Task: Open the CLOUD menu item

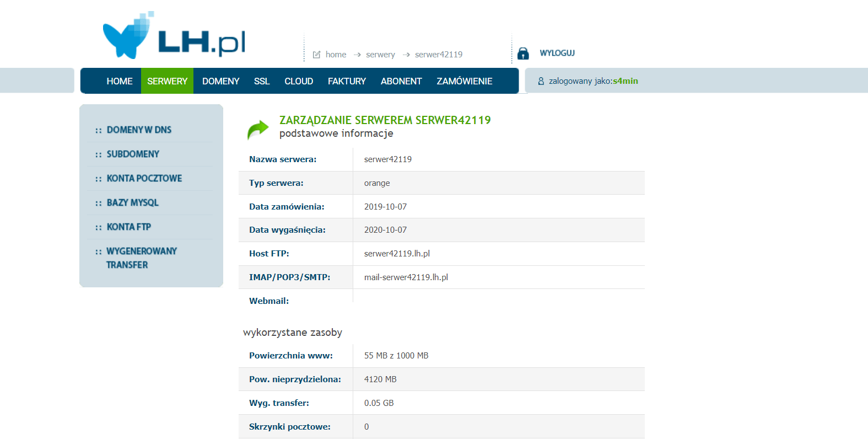Action: (299, 81)
